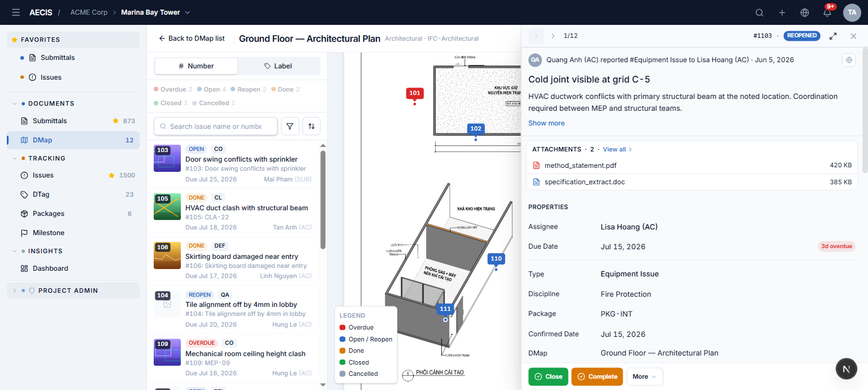Expand issue panel to fullscreen
Image resolution: width=868 pixels, height=390 pixels.
point(833,36)
